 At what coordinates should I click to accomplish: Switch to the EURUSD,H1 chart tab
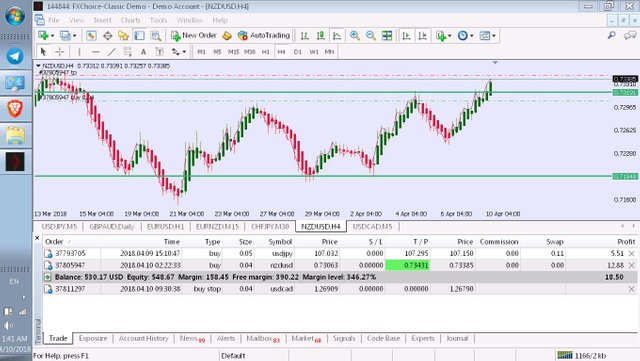pos(165,226)
